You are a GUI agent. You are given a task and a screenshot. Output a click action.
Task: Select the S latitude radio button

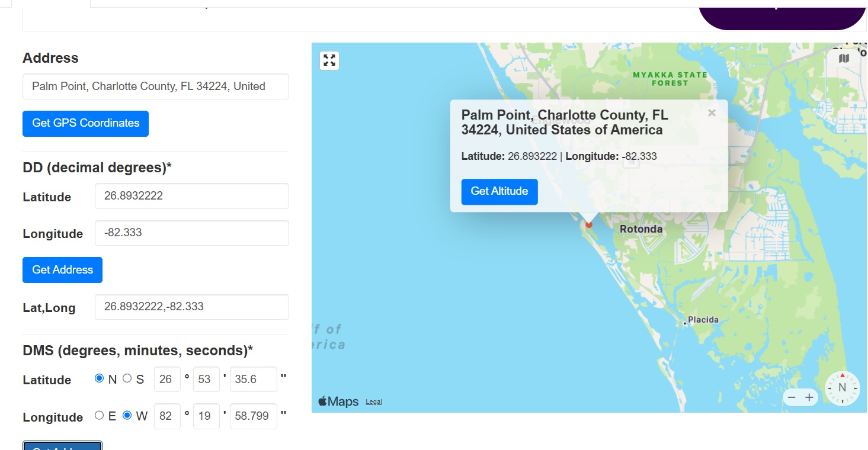click(127, 378)
